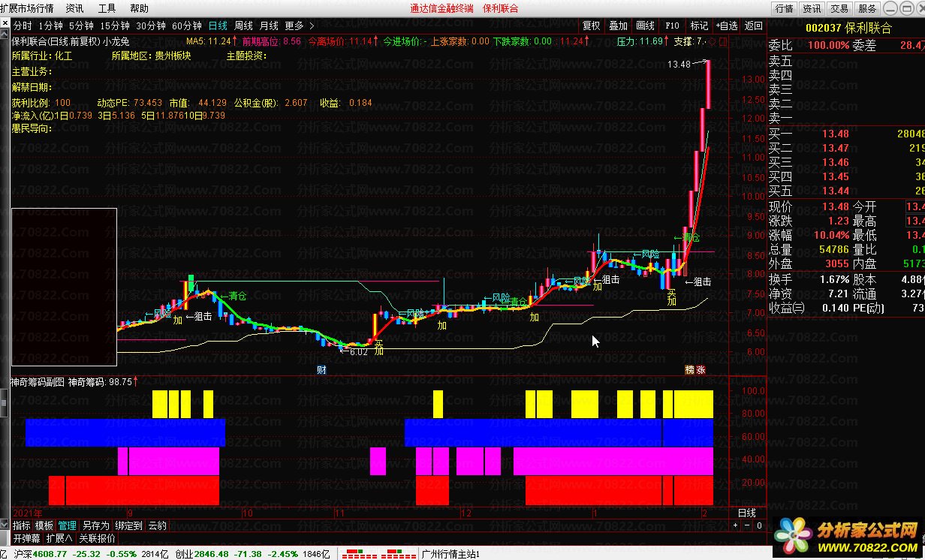Switch chart to 1分钟 period
The width and height of the screenshot is (925, 560).
(50, 26)
